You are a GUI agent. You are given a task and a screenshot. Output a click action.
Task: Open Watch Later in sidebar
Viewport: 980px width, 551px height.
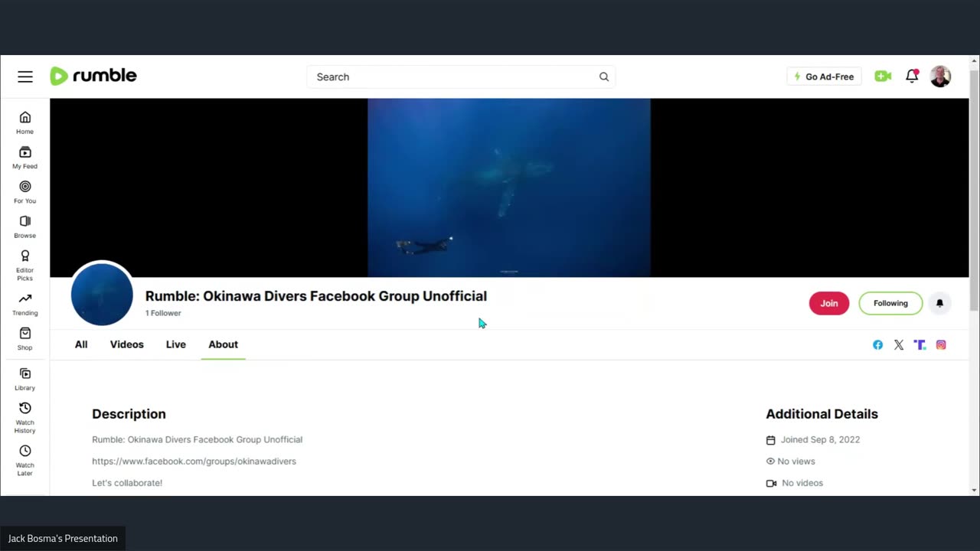[25, 461]
